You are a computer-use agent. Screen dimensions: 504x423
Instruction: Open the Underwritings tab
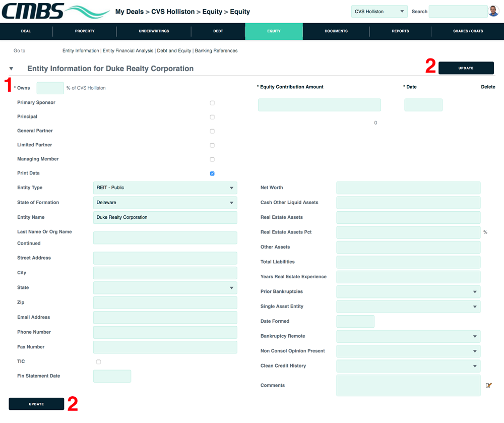coord(154,31)
